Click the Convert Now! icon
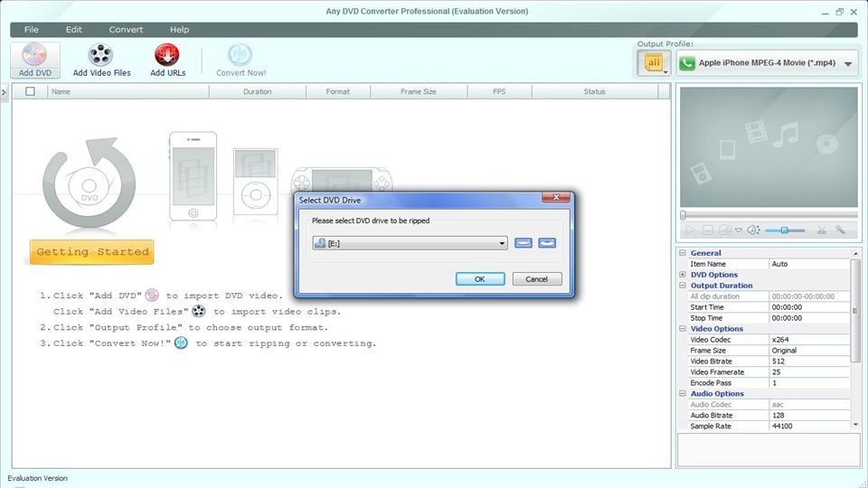The height and width of the screenshot is (488, 868). click(240, 55)
